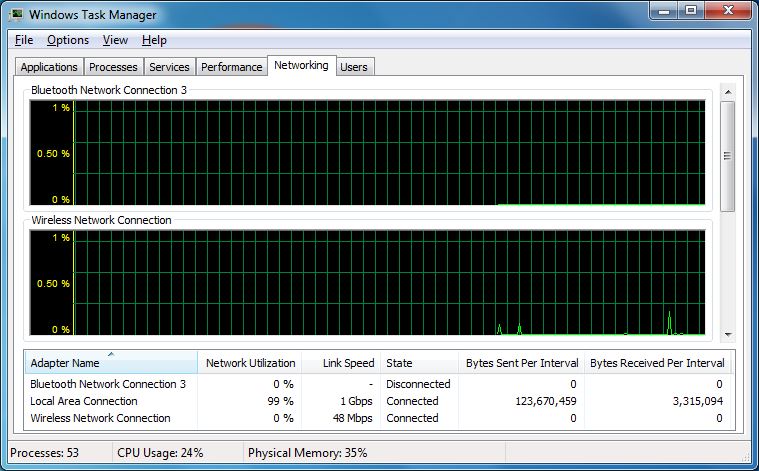Select the Performance tab
This screenshot has width=759, height=471.
pos(231,67)
